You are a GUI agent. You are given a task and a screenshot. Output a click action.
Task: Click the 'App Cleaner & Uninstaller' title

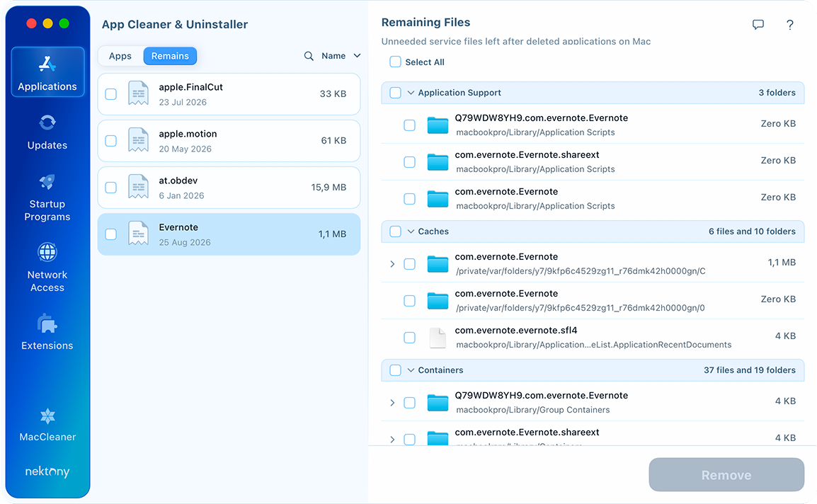(175, 25)
